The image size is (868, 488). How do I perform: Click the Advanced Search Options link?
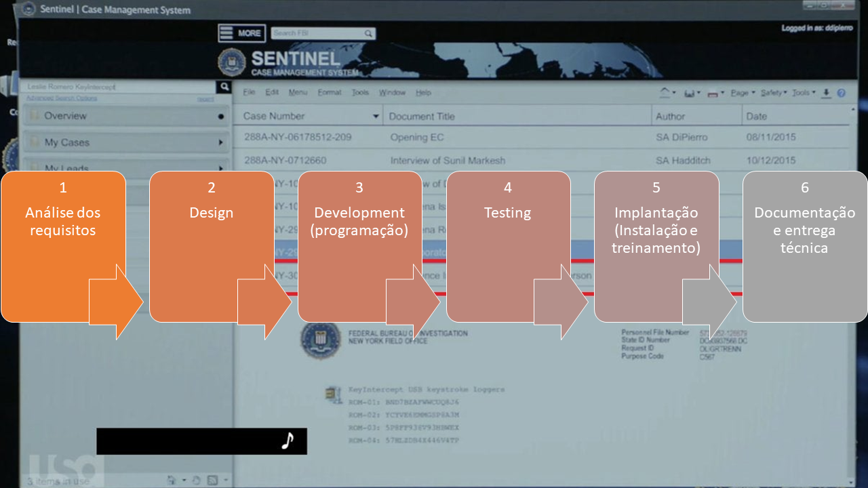click(62, 98)
